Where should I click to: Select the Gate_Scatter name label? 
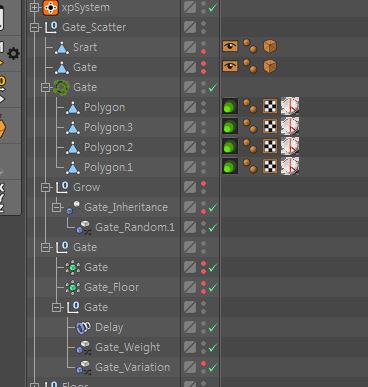pos(94,27)
